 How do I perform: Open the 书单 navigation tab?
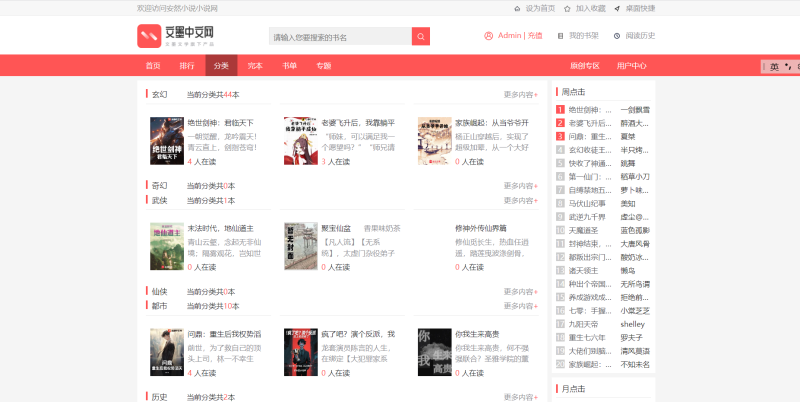pos(289,66)
